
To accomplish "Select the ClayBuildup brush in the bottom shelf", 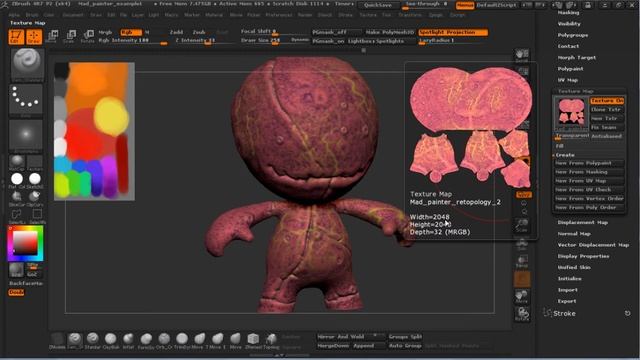I will click(111, 340).
